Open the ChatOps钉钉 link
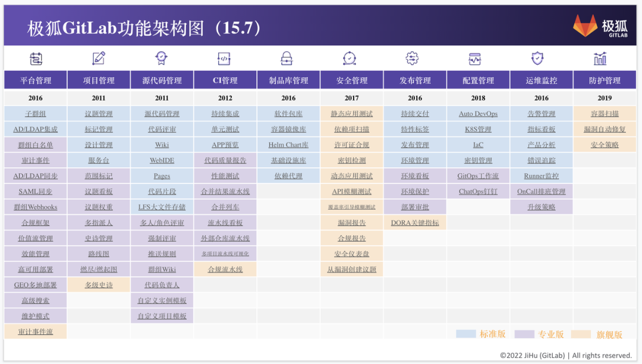 click(478, 191)
